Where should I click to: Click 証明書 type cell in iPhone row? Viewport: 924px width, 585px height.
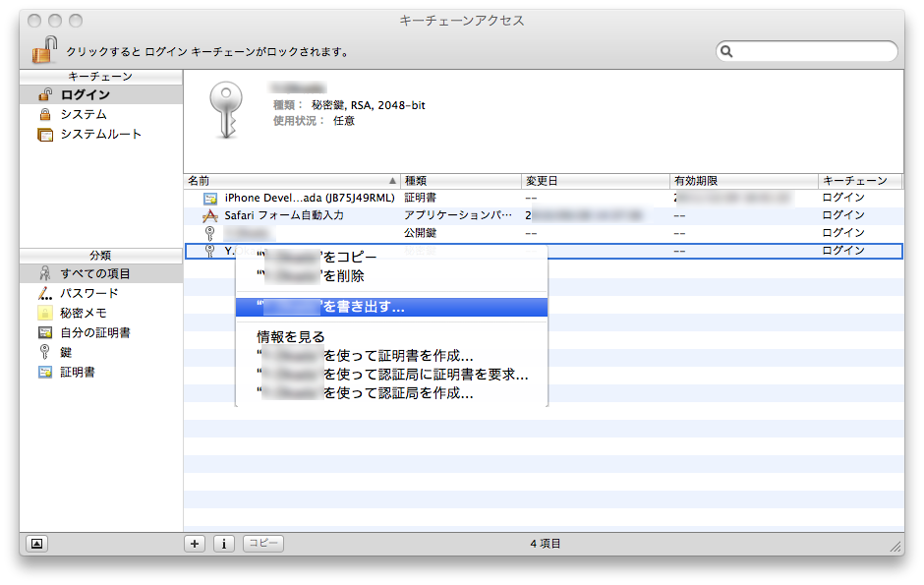[x=420, y=198]
